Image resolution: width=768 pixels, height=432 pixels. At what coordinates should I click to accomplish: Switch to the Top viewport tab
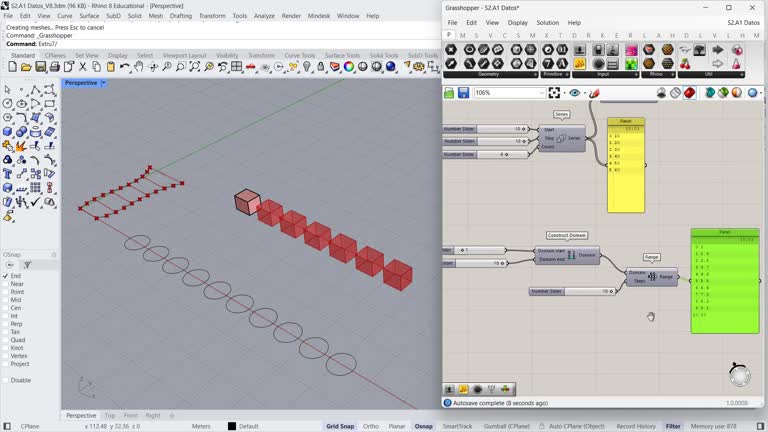pyautogui.click(x=110, y=415)
